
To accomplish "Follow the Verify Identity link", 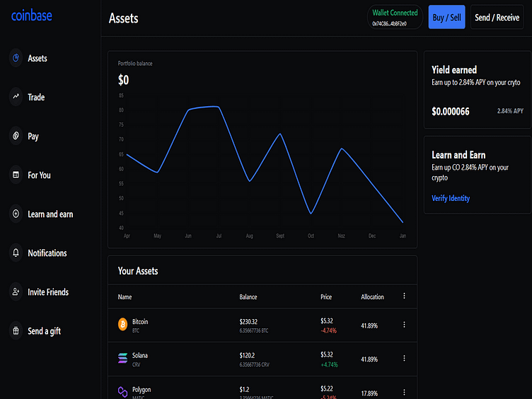I will tap(451, 198).
